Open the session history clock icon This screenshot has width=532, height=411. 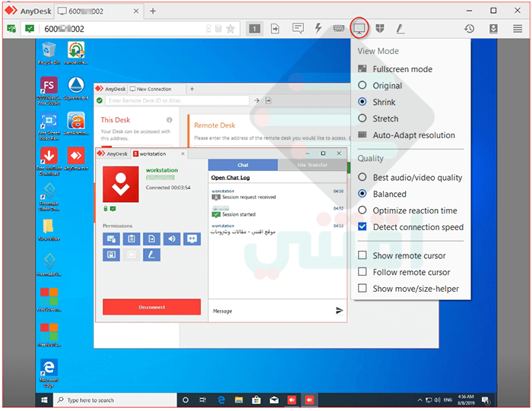469,28
